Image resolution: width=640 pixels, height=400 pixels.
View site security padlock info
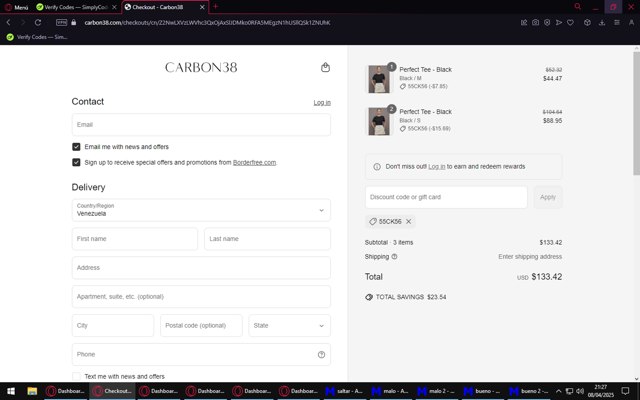tap(73, 22)
